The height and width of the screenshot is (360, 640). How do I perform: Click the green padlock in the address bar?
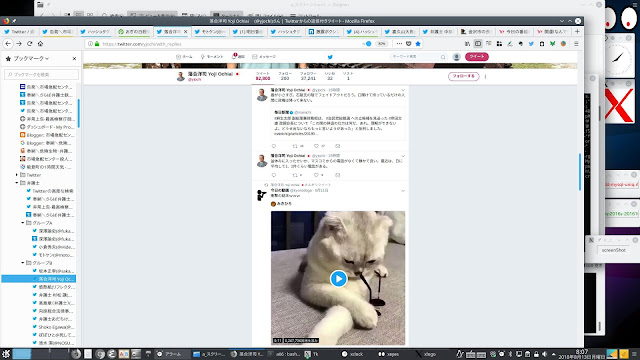97,44
